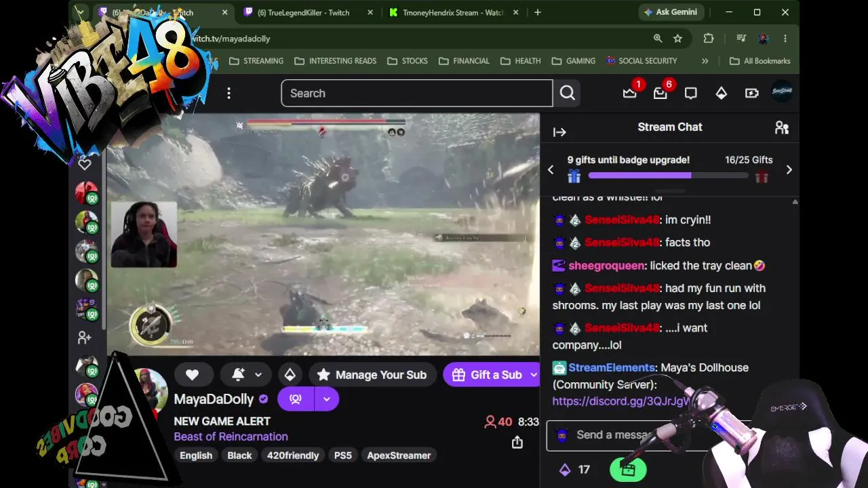Click the purple shared-chat button by MayaDaDolly

pyautogui.click(x=296, y=399)
